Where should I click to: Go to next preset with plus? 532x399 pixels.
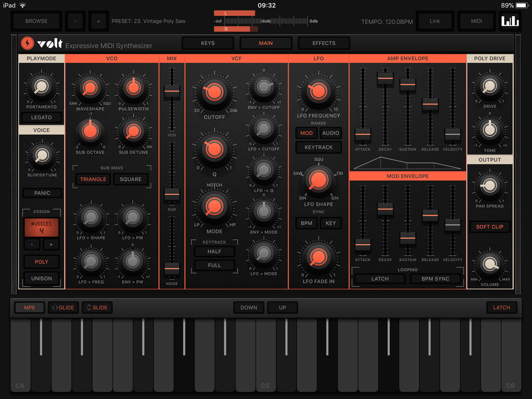click(98, 21)
